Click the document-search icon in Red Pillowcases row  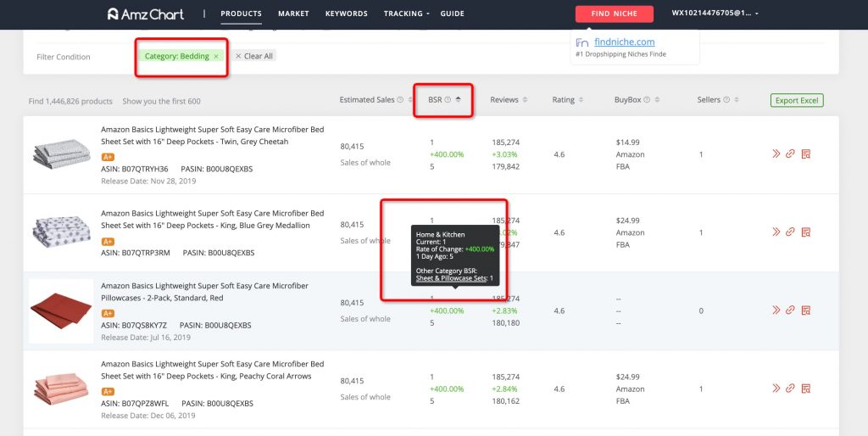pos(806,310)
